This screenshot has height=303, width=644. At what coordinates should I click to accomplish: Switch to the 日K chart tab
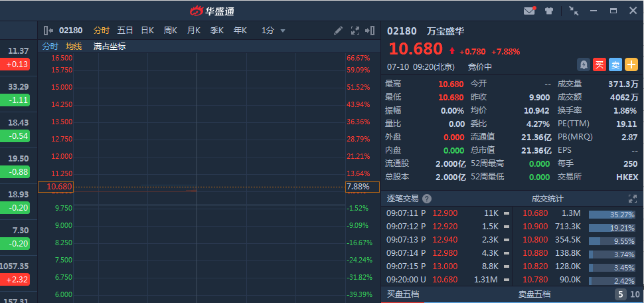click(x=147, y=31)
